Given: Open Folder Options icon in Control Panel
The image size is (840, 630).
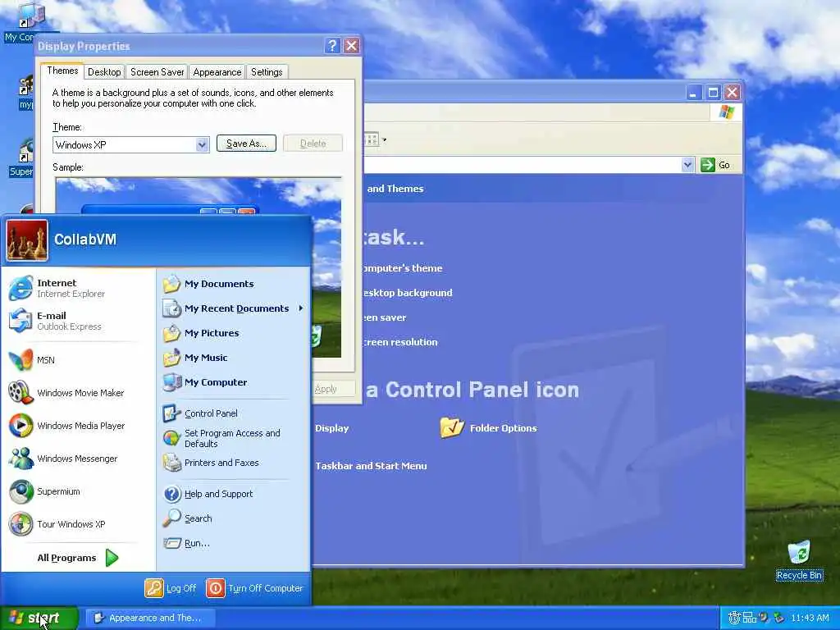Looking at the screenshot, I should coord(451,428).
